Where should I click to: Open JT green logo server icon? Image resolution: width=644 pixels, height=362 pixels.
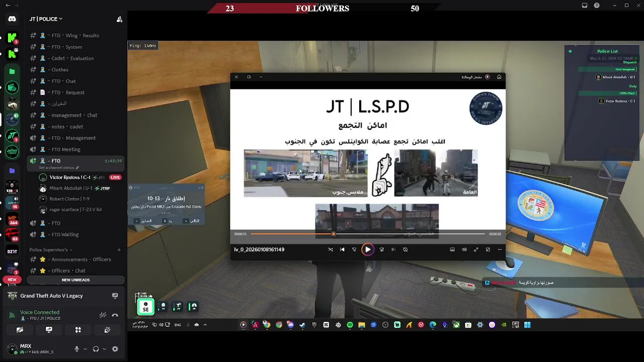(x=12, y=136)
